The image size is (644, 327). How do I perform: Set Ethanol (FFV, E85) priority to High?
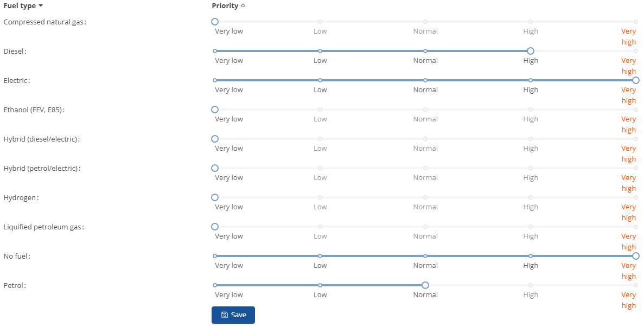pos(531,110)
